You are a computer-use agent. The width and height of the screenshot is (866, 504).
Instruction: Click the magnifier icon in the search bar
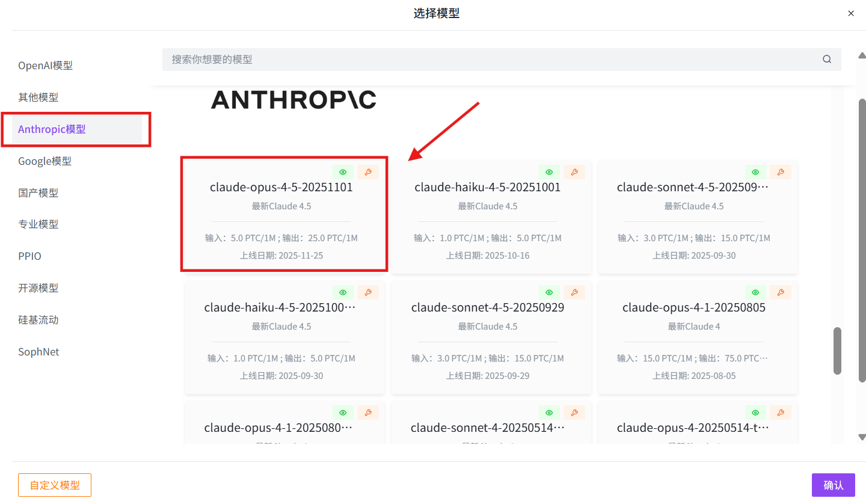click(x=826, y=59)
